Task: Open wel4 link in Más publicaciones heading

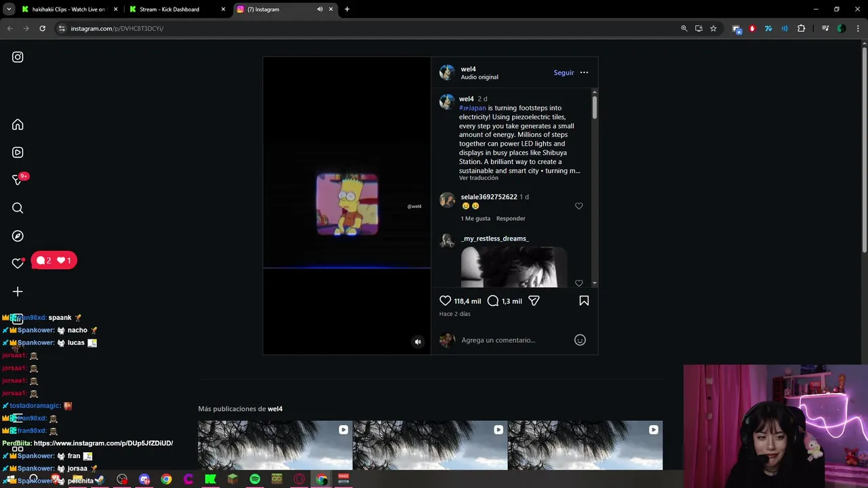Action: [x=275, y=409]
